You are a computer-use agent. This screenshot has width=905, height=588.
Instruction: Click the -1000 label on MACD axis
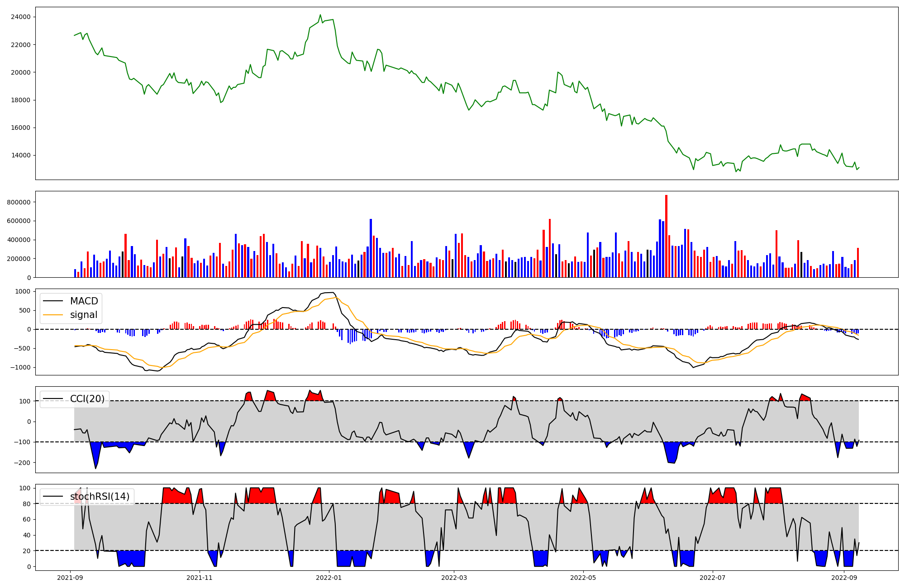coord(20,367)
